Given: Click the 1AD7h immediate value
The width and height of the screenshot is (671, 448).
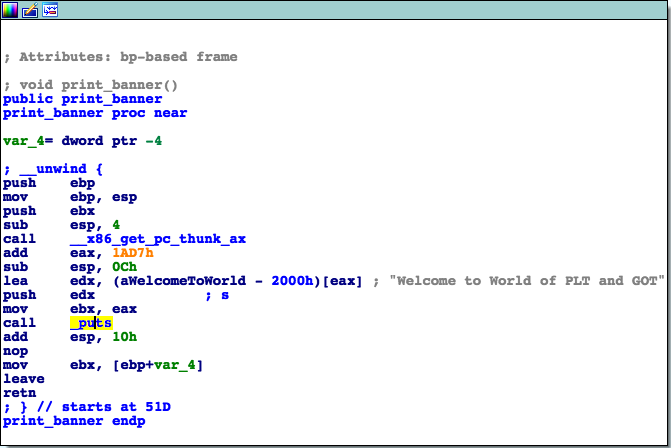Looking at the screenshot, I should click(133, 253).
